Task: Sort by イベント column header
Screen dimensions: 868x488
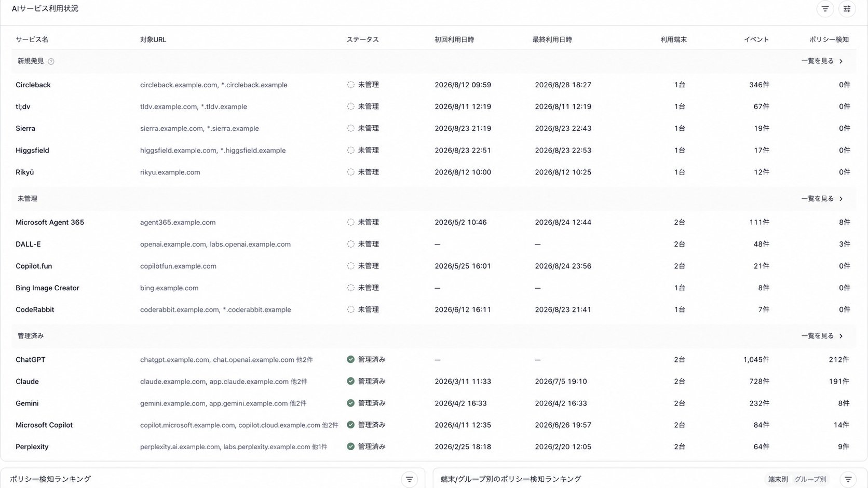Action: pyautogui.click(x=756, y=39)
